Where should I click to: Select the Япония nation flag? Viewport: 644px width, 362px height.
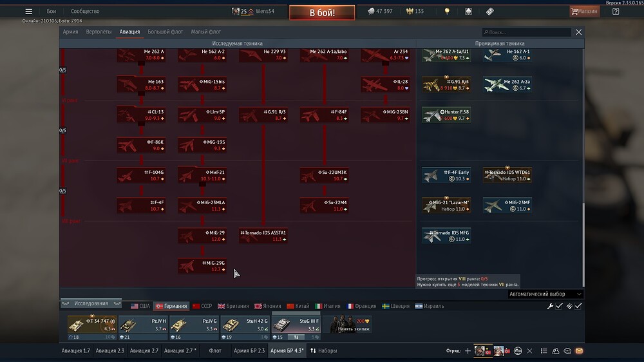[267, 306]
